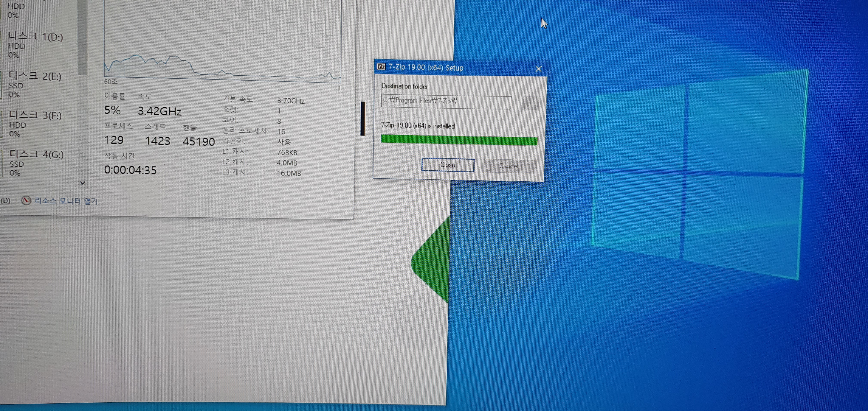
Task: Click the base speed 3.70GHz value
Action: click(291, 101)
